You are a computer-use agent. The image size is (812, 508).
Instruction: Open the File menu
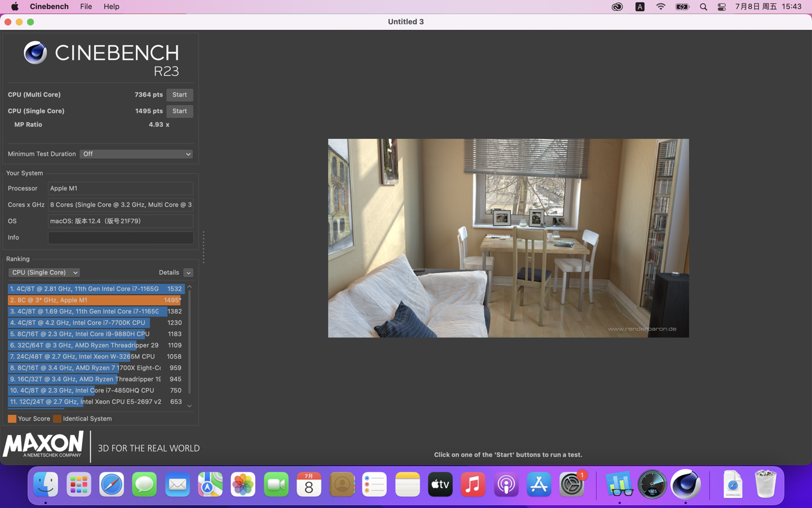[86, 7]
